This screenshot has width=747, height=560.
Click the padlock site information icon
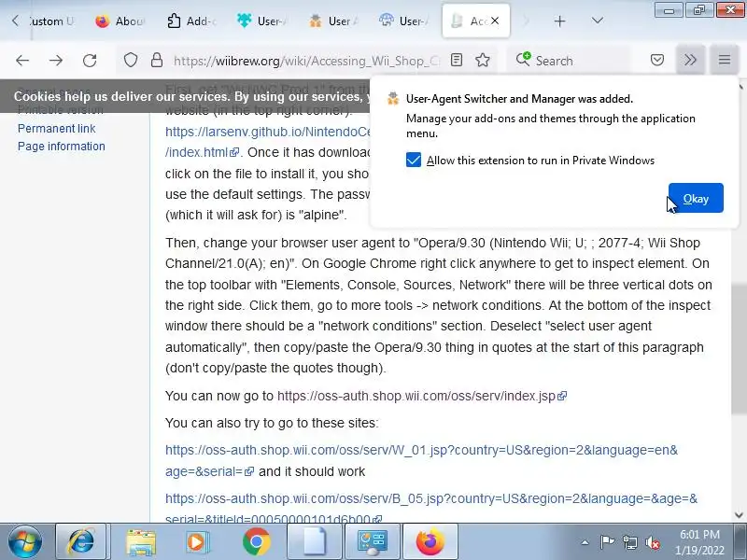tap(157, 61)
